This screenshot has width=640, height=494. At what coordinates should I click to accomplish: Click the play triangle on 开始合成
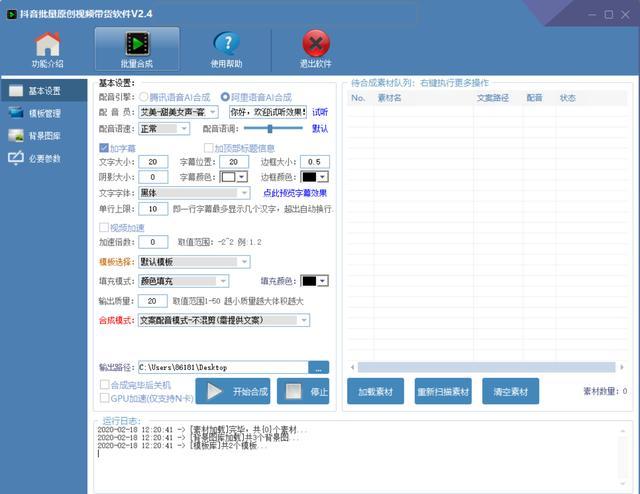[214, 391]
